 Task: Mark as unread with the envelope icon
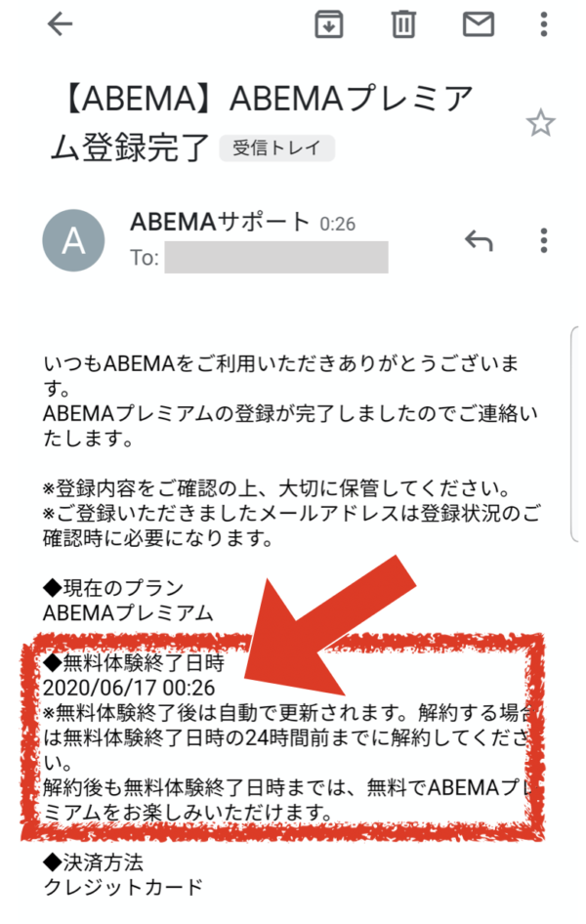click(479, 24)
